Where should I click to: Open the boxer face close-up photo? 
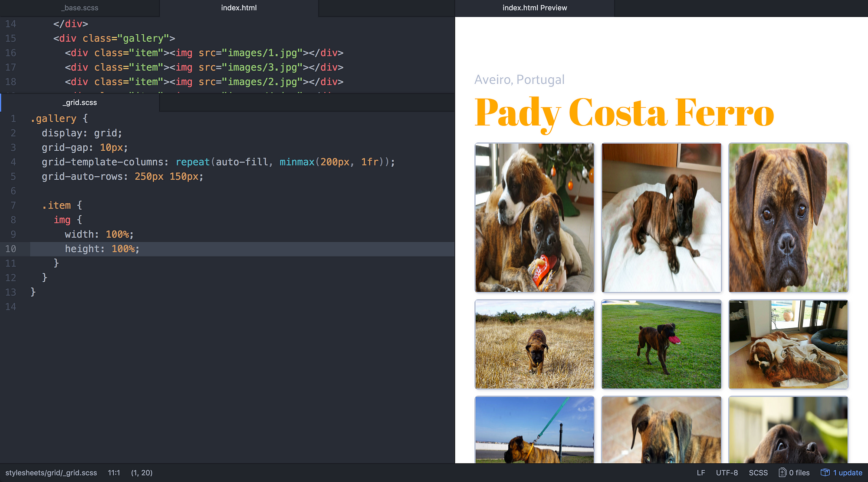[x=788, y=218]
